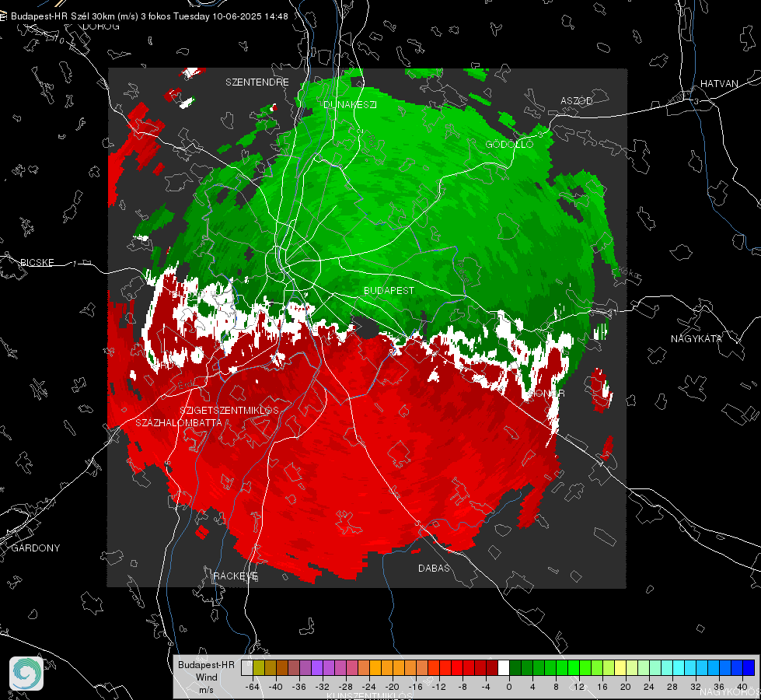This screenshot has height=700, width=761.
Task: Select the NAGYKÁTA town label
Action: tap(696, 338)
